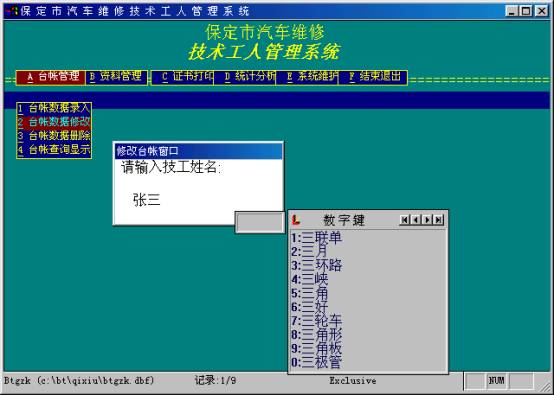Select F 结束退出 to exit

[373, 77]
